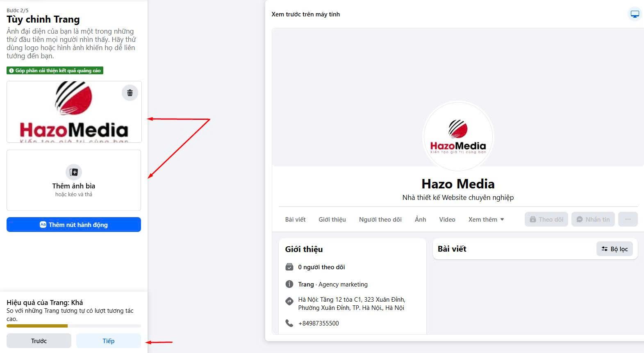The image size is (644, 353).
Task: Open the Bài viết tab
Action: [x=295, y=220]
